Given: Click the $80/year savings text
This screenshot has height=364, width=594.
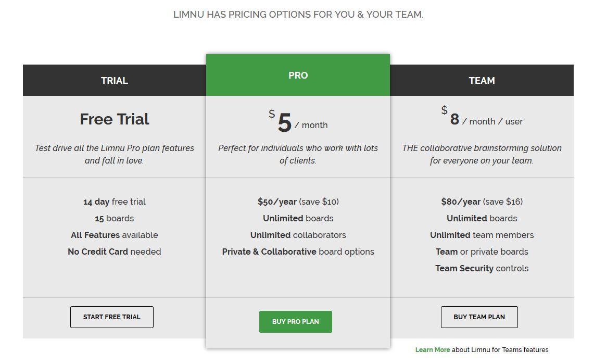Looking at the screenshot, I should point(482,202).
